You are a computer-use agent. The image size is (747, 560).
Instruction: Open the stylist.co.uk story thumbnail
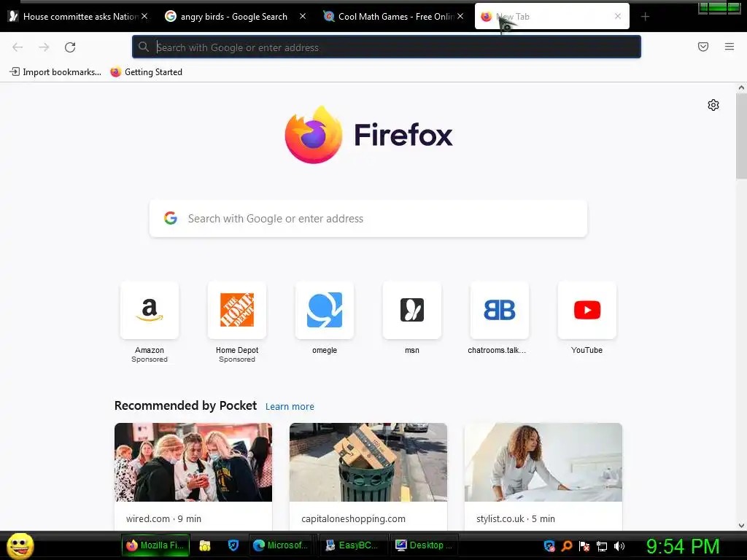543,462
